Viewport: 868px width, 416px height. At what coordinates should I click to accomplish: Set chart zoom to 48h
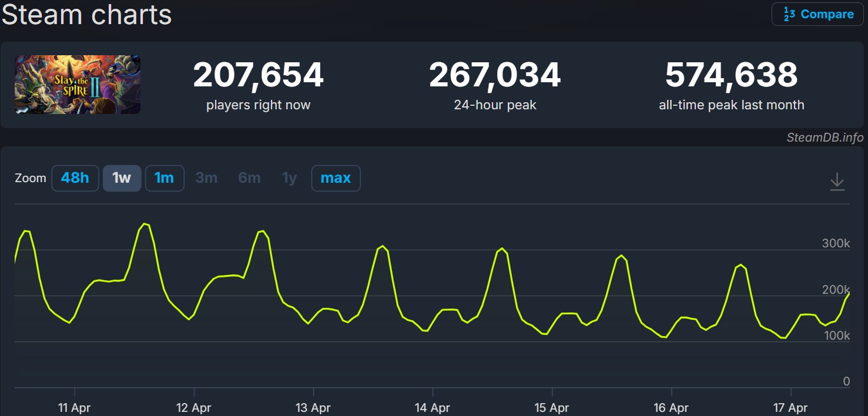tap(75, 178)
